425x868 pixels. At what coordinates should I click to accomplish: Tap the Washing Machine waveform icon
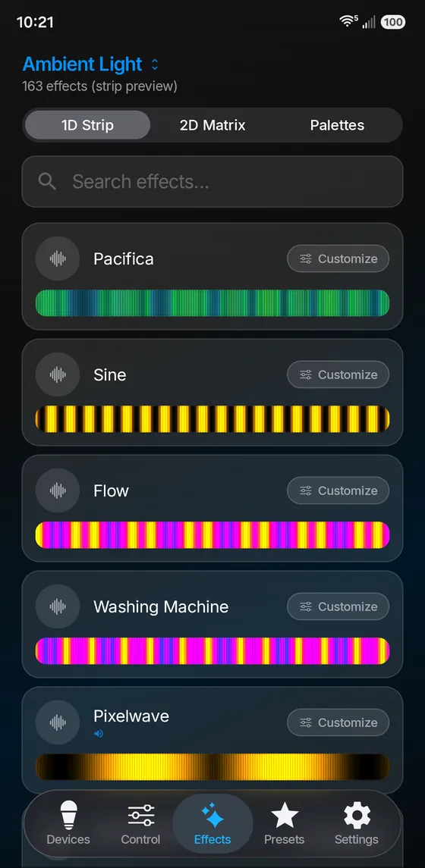click(58, 606)
